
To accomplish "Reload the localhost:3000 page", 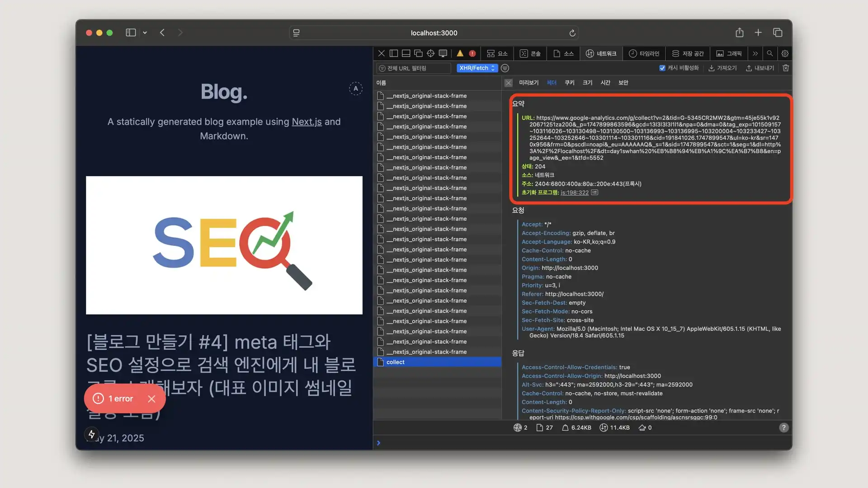I will click(x=572, y=33).
